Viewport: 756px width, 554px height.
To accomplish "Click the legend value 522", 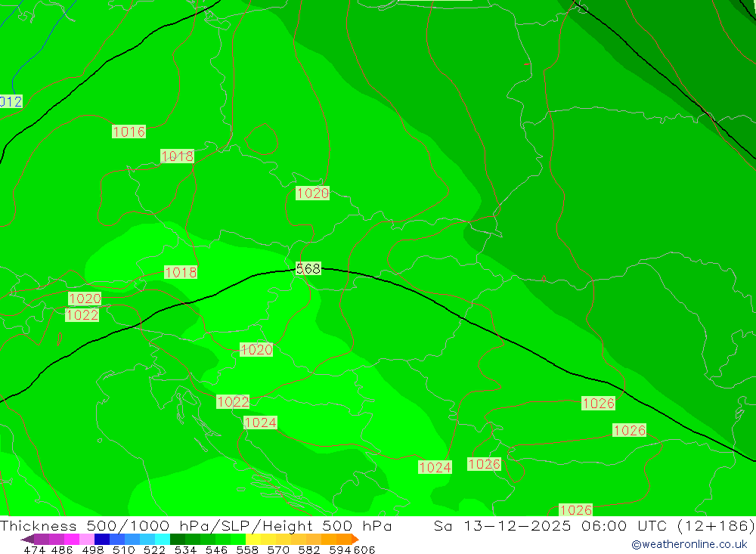I will pos(154,549).
